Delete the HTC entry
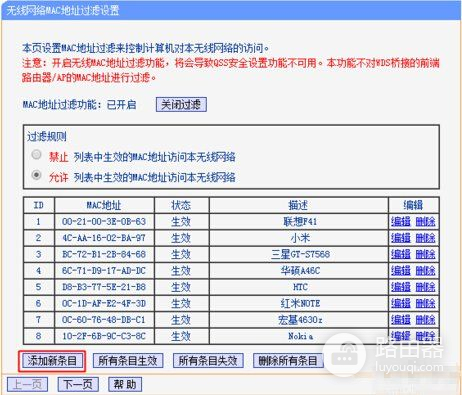The width and height of the screenshot is (462, 395). [425, 287]
